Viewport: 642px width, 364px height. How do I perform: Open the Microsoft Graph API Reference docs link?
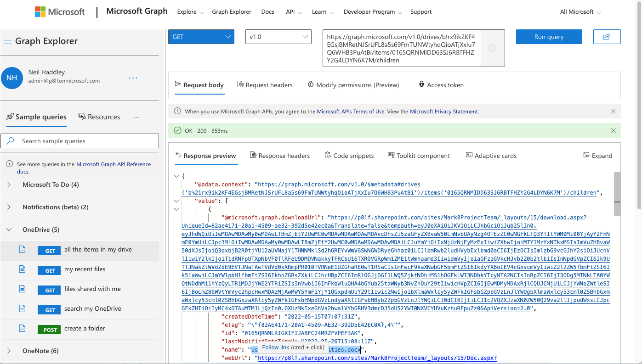point(113,164)
